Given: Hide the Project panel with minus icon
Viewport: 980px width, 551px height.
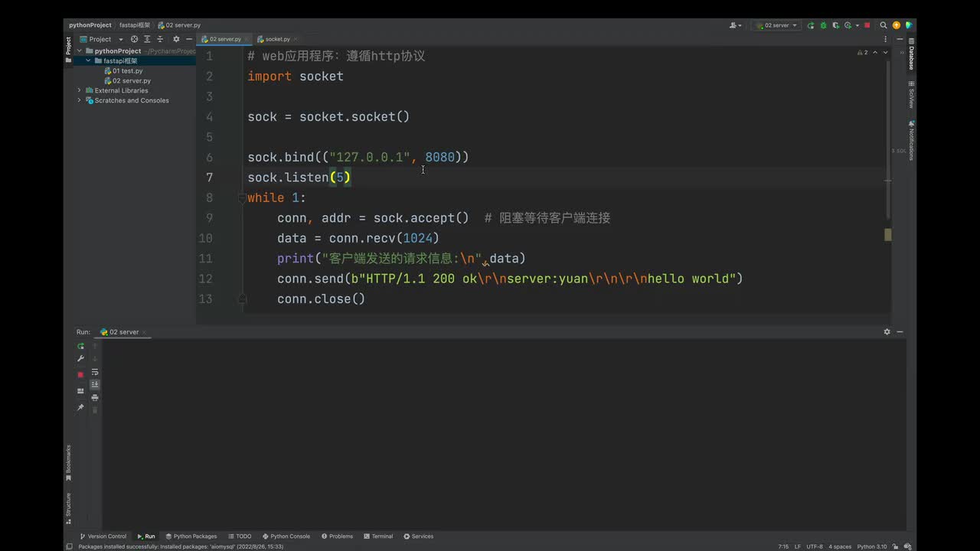Looking at the screenshot, I should [189, 39].
